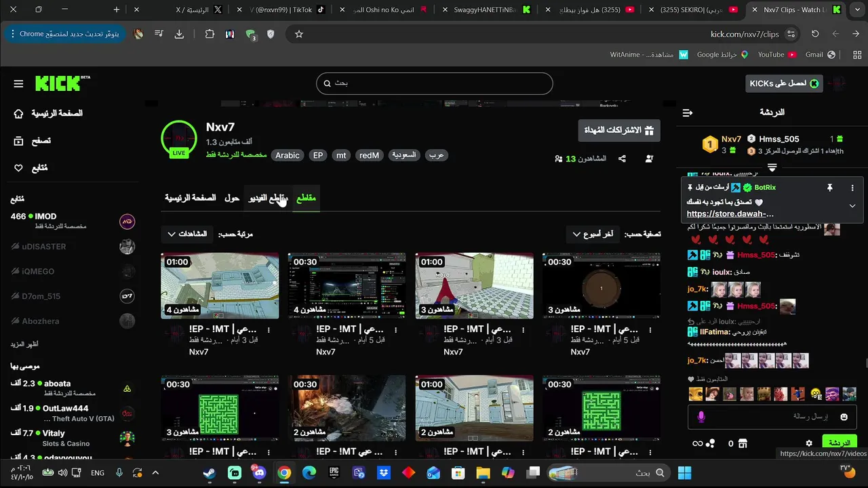Open OutLaw444 recommended channel

73,413
